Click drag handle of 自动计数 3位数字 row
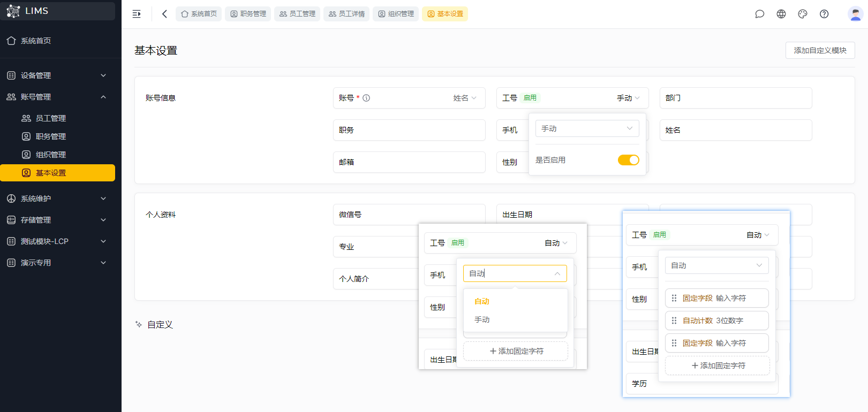 pyautogui.click(x=674, y=321)
